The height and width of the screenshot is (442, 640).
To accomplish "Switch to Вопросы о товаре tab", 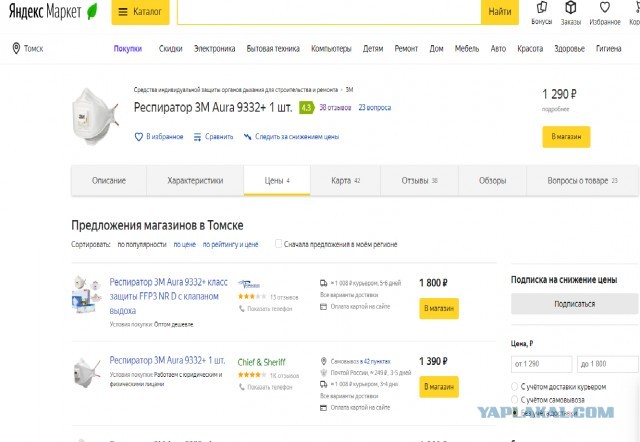I will click(582, 180).
